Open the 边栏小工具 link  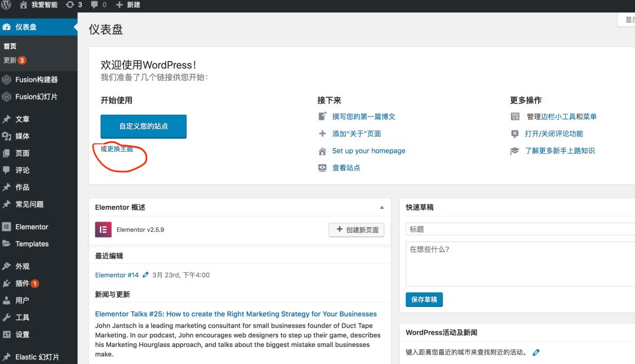pyautogui.click(x=558, y=116)
